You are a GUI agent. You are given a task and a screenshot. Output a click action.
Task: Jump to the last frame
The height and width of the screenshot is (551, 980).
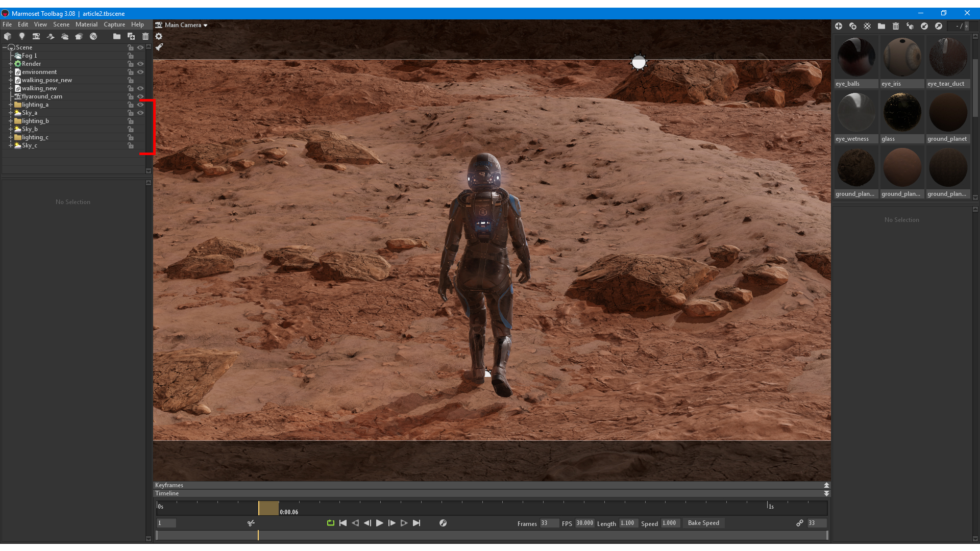pos(416,523)
